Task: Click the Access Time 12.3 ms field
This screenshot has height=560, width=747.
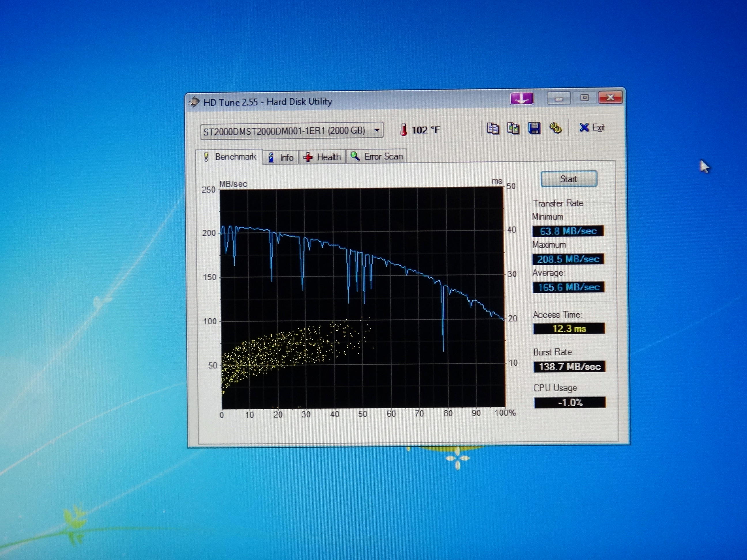Action: [x=569, y=328]
